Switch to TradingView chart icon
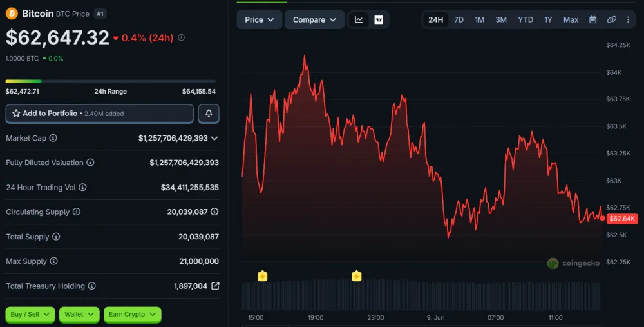Viewport: 644px width, 327px height. [379, 20]
